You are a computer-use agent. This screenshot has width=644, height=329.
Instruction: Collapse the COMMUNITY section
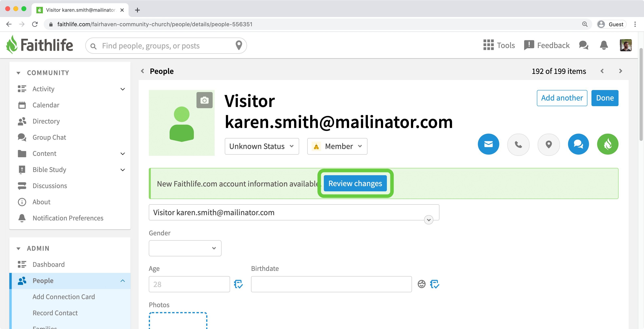point(19,73)
